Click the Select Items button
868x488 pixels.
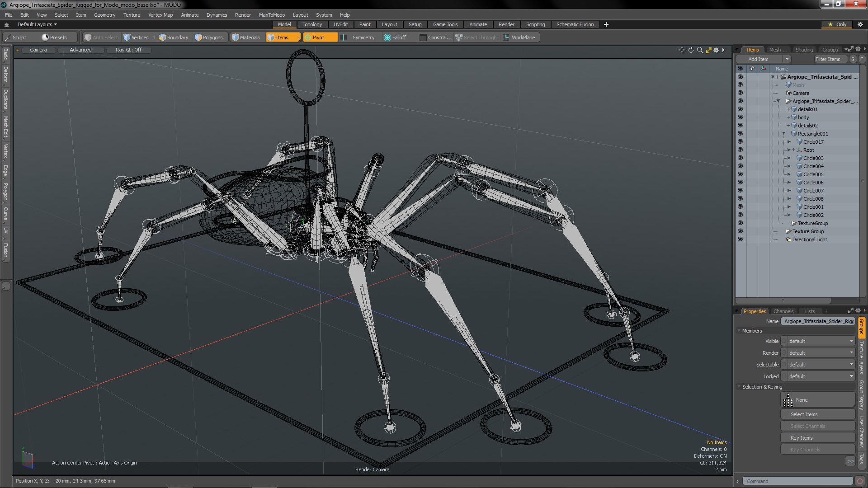817,414
